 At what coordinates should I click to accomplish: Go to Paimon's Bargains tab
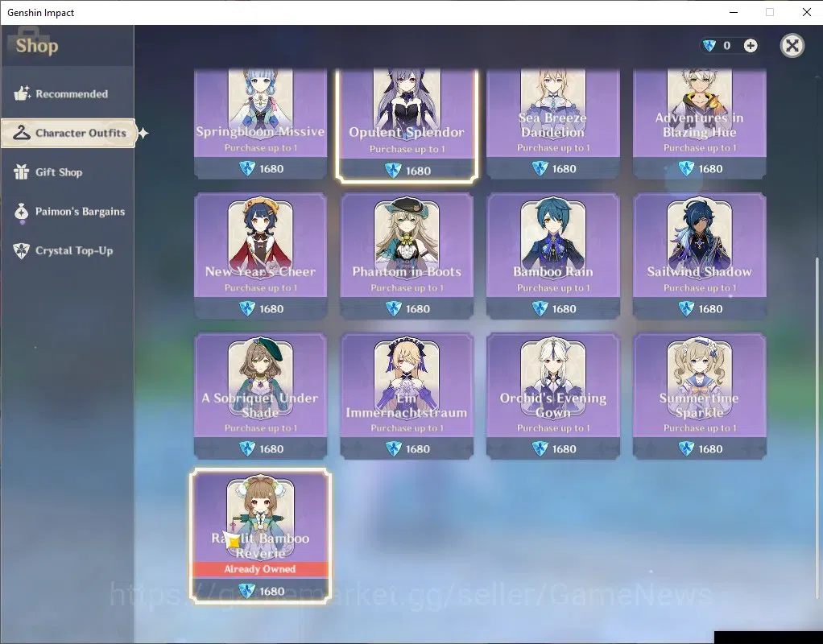pyautogui.click(x=67, y=212)
